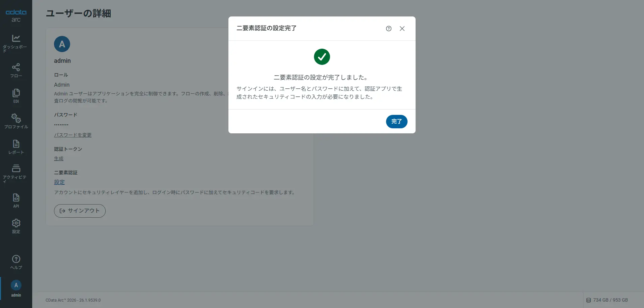Click the Admin role value under ロール
644x308 pixels.
[62, 85]
